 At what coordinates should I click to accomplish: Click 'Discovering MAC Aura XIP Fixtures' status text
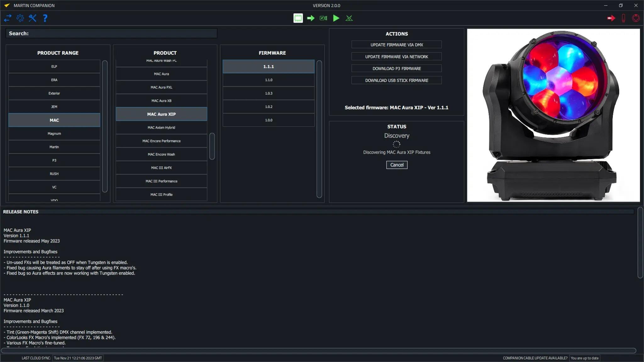click(x=397, y=152)
